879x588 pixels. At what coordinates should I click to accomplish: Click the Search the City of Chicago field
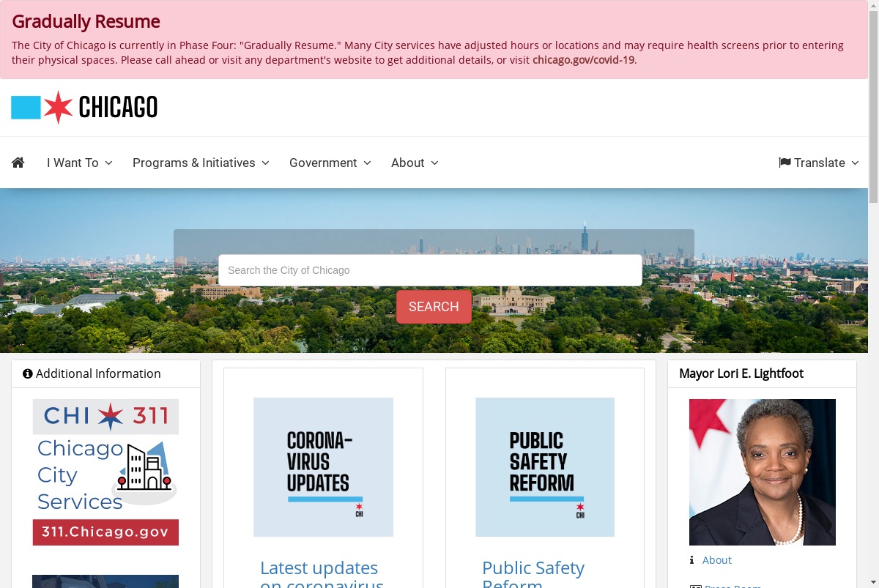(x=430, y=270)
